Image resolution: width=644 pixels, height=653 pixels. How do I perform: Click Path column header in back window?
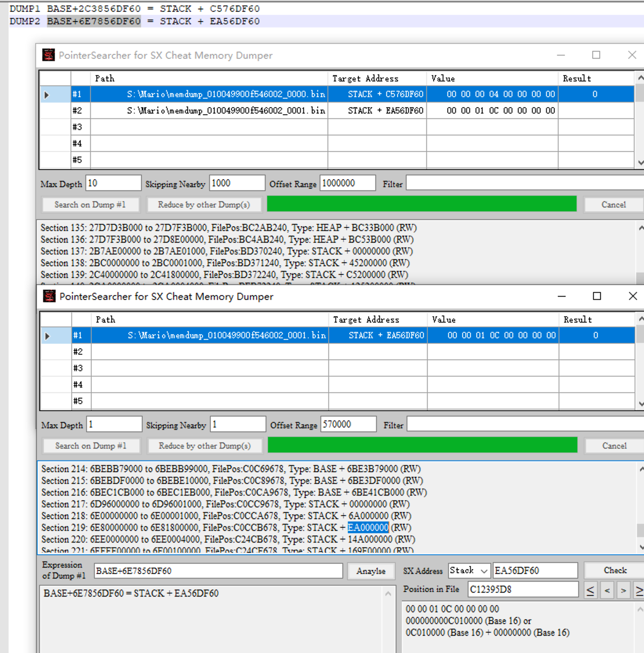pos(209,78)
